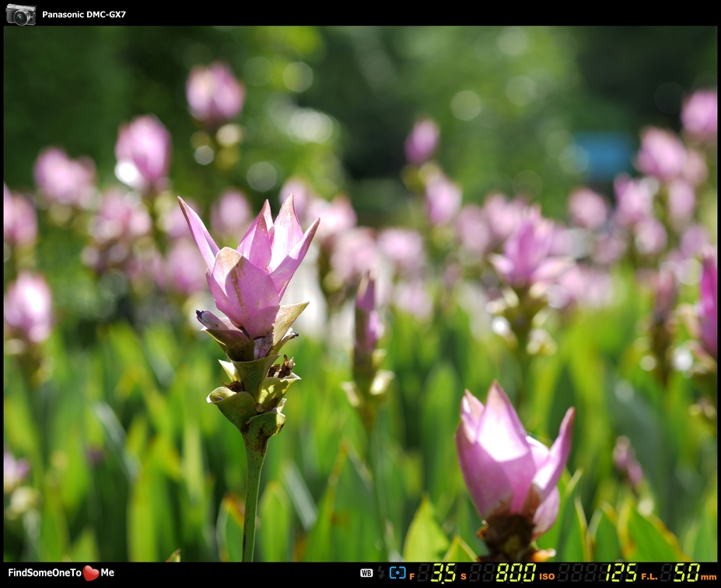Screen dimensions: 721x588
Task: Click the mm unit label
Action: point(709,577)
